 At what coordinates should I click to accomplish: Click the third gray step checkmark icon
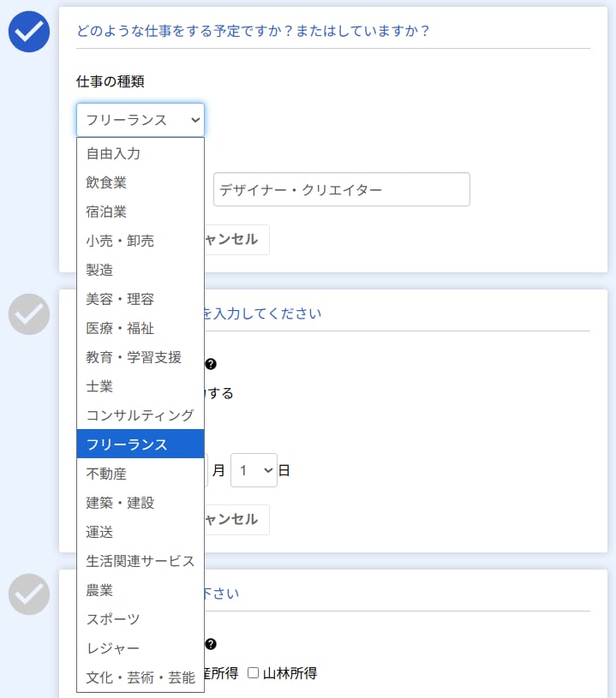pyautogui.click(x=29, y=594)
